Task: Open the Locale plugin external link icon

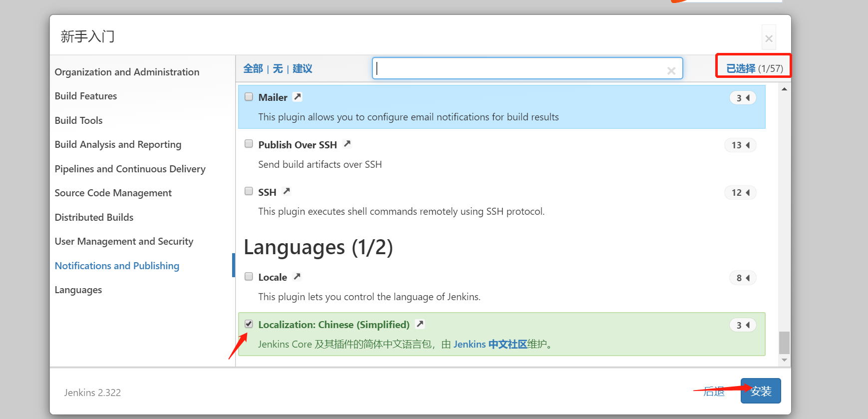Action: [297, 276]
